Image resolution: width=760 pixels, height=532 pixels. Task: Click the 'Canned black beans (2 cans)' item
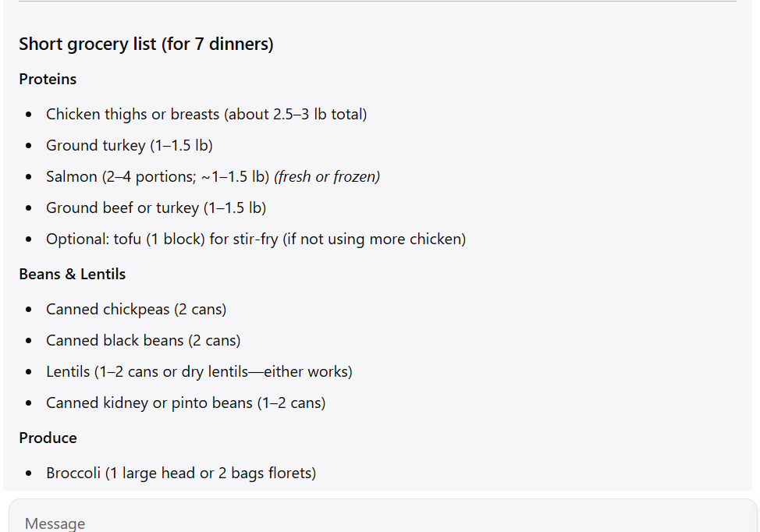click(144, 340)
